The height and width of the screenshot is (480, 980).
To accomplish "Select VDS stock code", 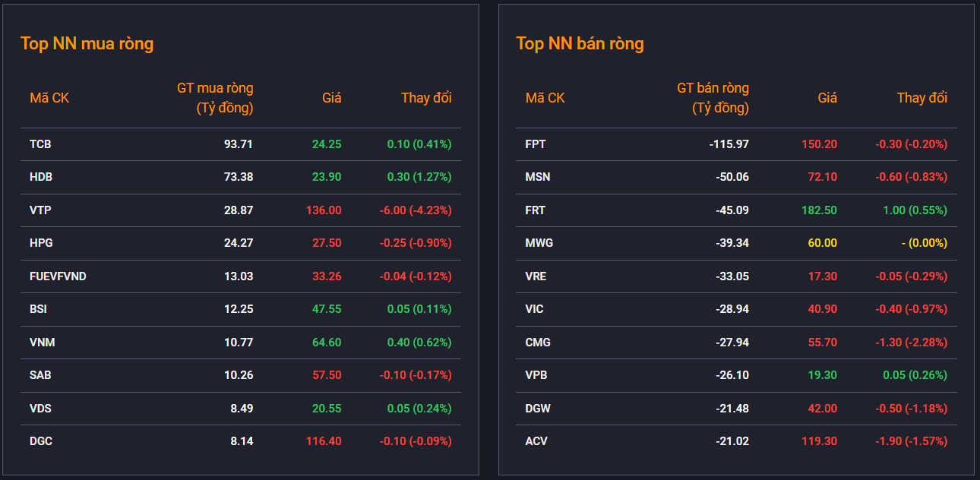I will (x=41, y=409).
